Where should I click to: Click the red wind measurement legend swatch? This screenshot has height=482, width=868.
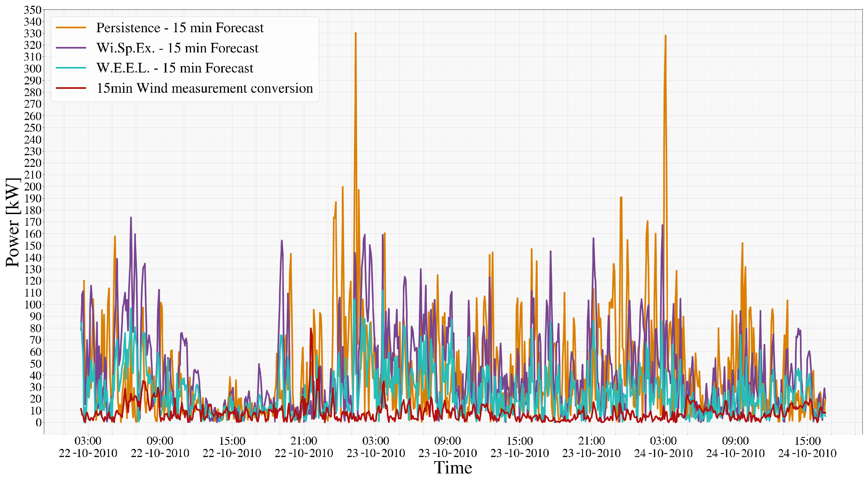tap(71, 88)
